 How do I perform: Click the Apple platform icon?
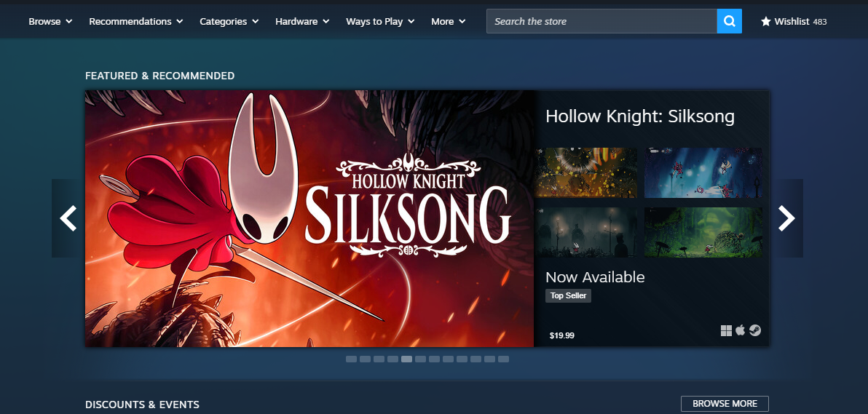[740, 330]
